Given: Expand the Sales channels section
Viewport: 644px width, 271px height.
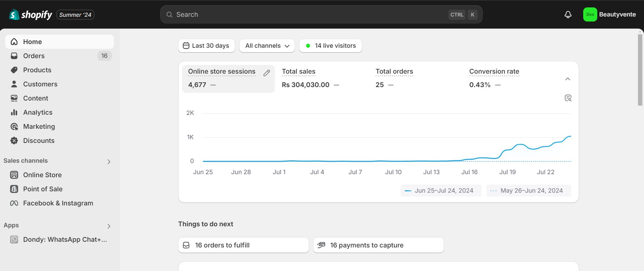Looking at the screenshot, I should coord(109,162).
